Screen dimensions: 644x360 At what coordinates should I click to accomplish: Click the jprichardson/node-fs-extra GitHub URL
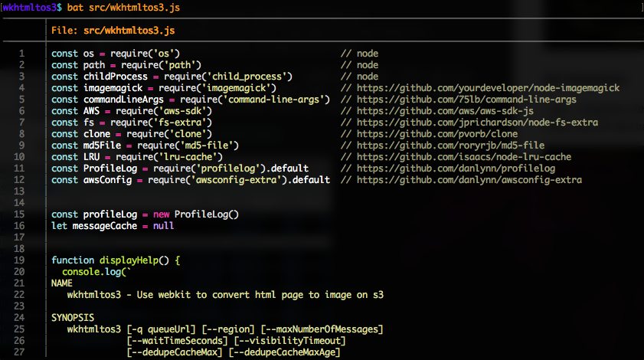[477, 123]
